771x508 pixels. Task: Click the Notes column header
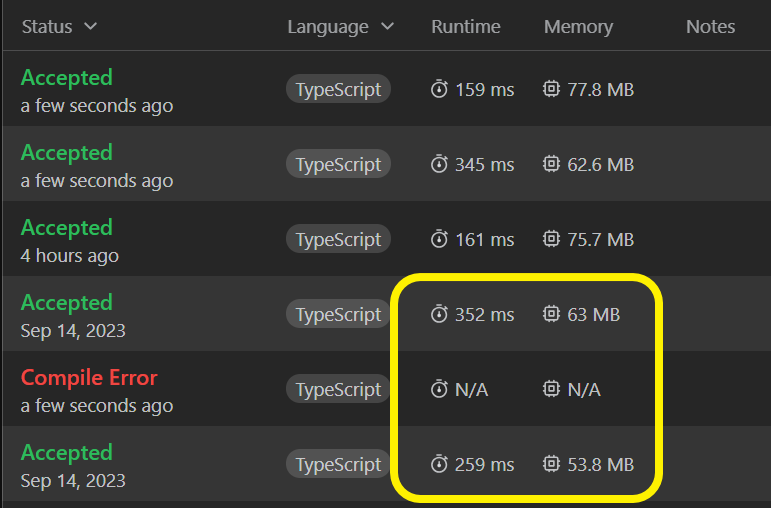point(711,27)
